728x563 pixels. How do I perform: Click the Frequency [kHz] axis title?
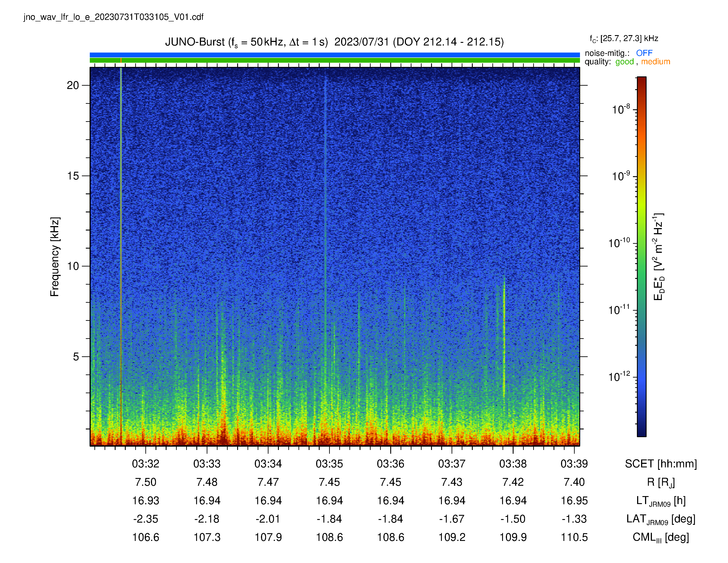click(55, 257)
